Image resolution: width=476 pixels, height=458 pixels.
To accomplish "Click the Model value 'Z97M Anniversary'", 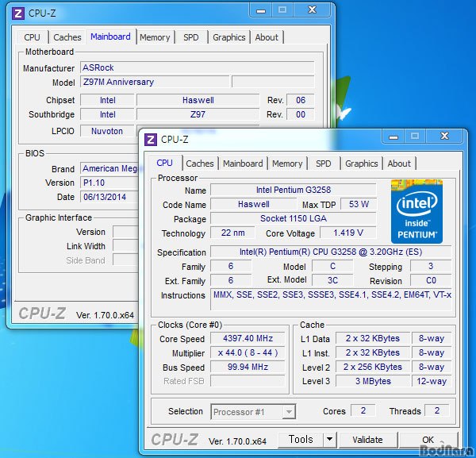I will (x=155, y=82).
